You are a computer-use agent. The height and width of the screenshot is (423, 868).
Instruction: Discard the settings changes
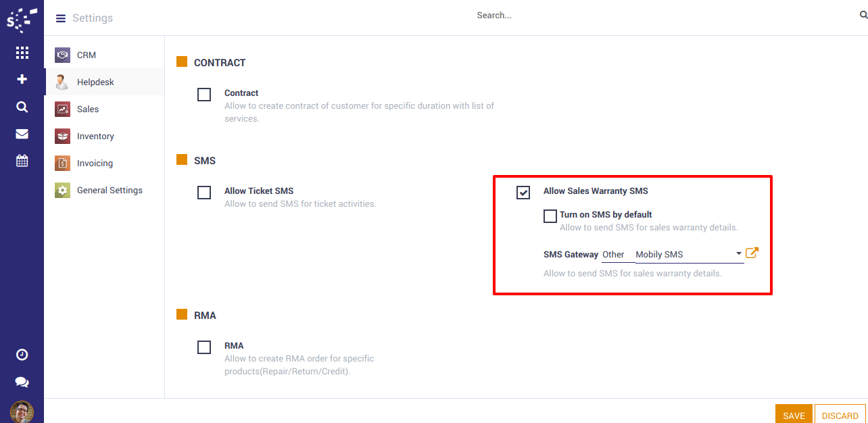840,416
